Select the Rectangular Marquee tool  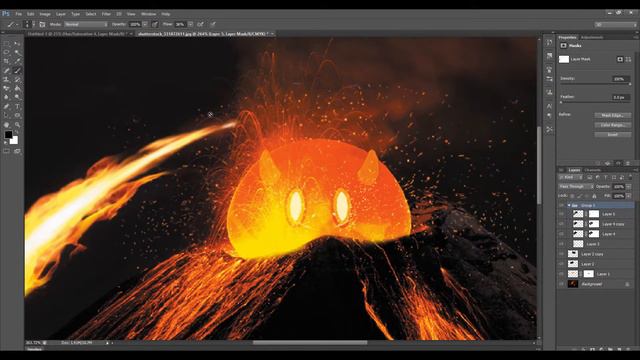pyautogui.click(x=7, y=43)
